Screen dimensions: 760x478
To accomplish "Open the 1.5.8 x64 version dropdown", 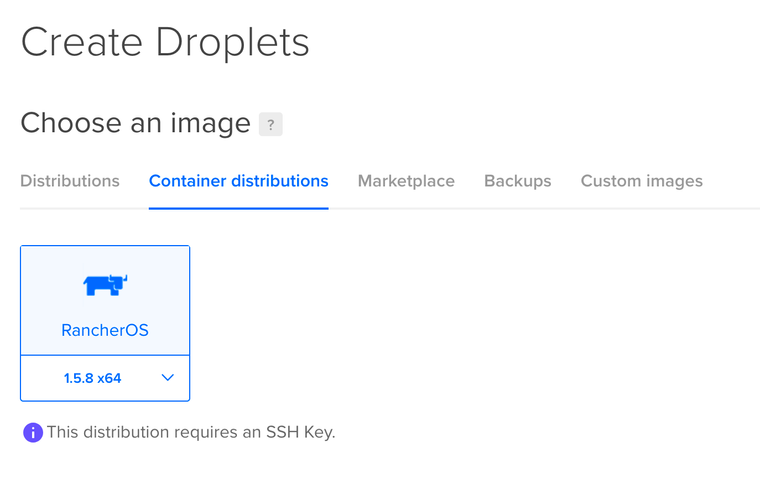I will coord(105,378).
